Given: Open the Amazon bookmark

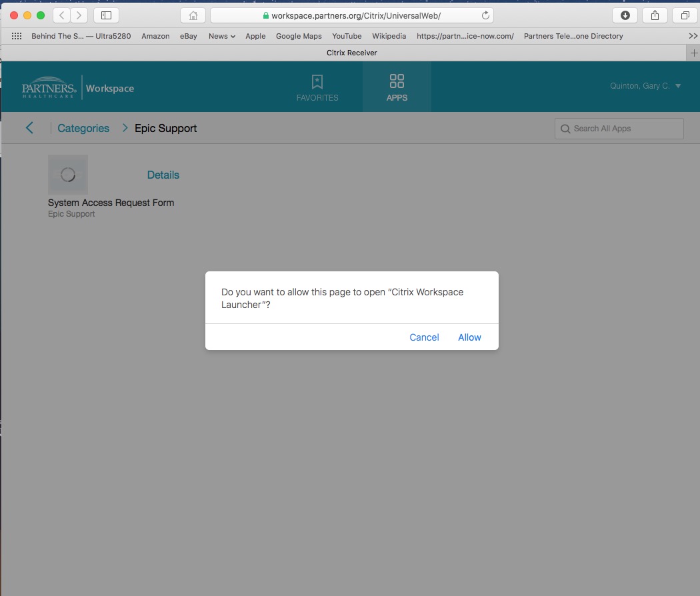Looking at the screenshot, I should [155, 36].
